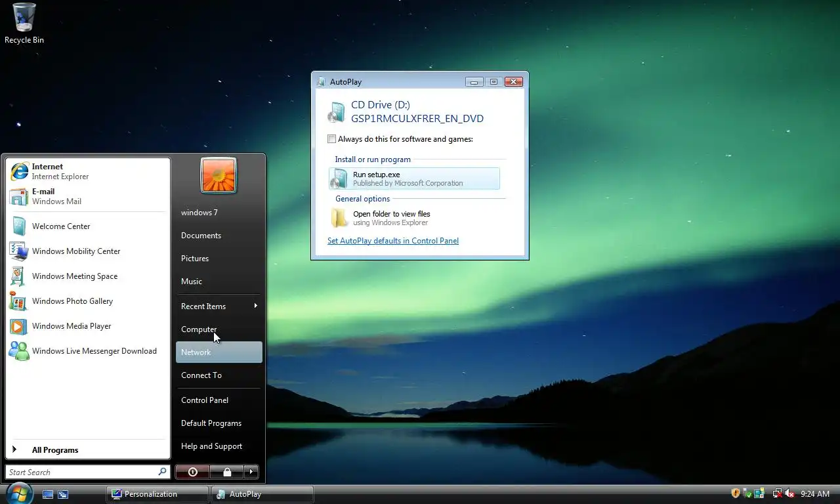This screenshot has height=504, width=840.
Task: Launch Windows Mobility Center
Action: coord(88,251)
